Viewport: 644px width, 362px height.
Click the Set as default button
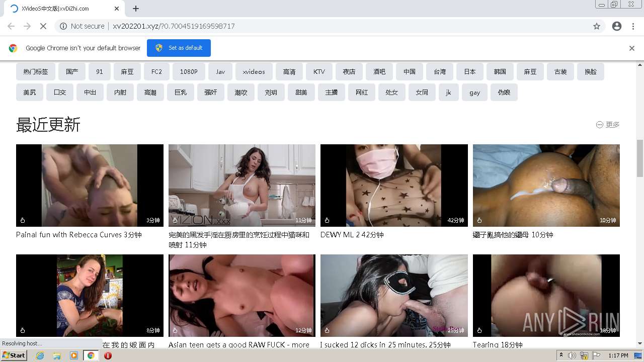[x=179, y=48]
